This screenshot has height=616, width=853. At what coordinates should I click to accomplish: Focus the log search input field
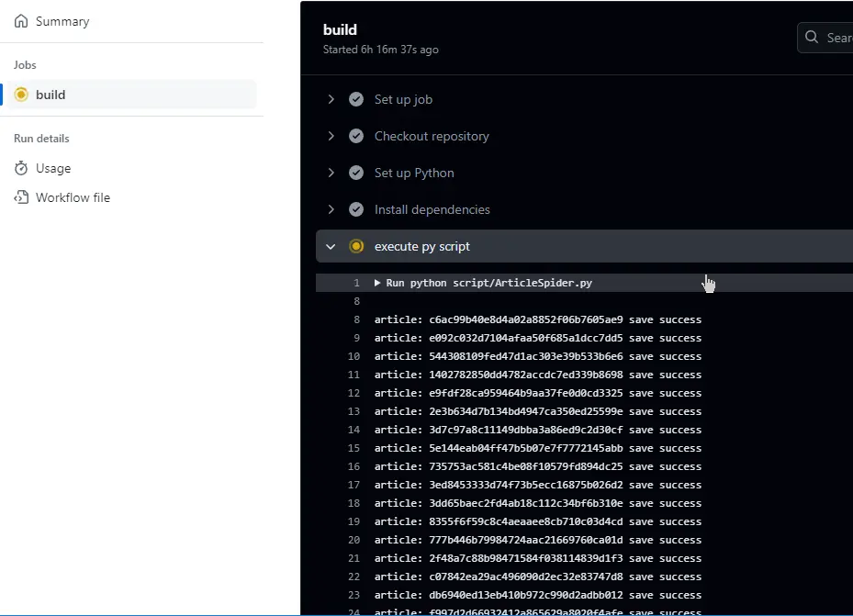tap(825, 37)
